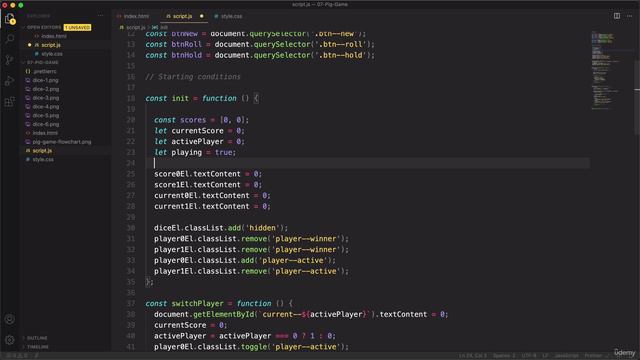Screen dimensions: 640x360
Task: Click the errors and warnings status item
Action: pos(18,356)
